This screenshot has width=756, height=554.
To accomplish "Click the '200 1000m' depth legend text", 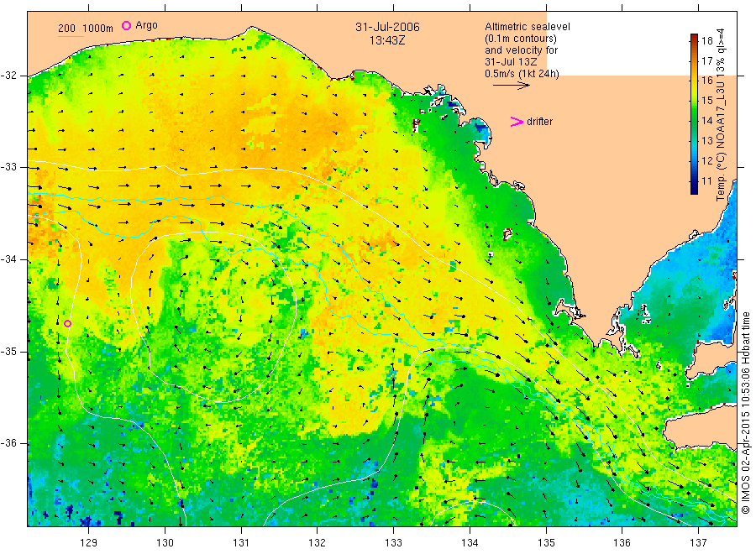I will point(86,29).
